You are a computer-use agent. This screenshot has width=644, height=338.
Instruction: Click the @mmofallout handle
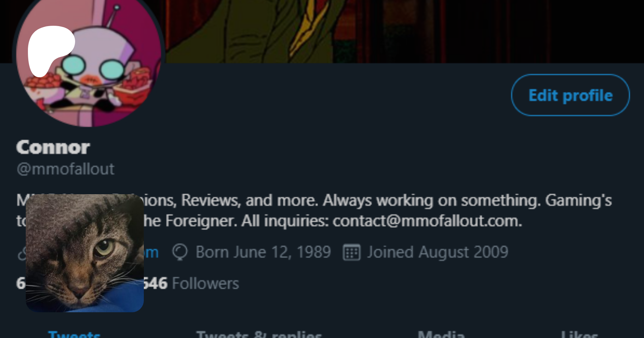[x=65, y=169]
